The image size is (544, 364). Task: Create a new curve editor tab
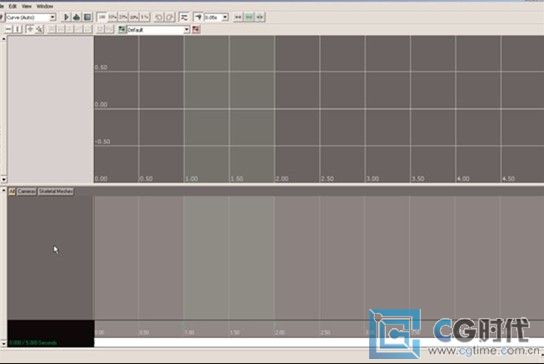click(122, 29)
